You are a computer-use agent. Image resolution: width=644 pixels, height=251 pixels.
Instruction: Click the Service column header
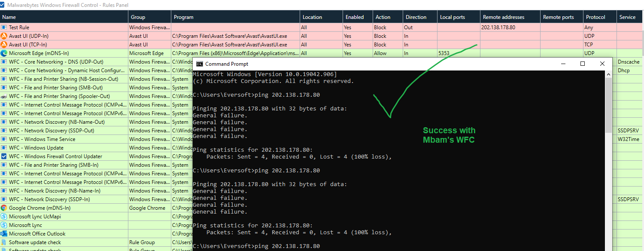(x=630, y=17)
